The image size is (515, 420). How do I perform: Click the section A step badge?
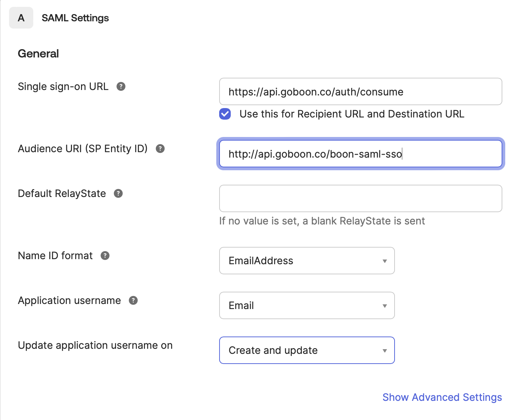[x=21, y=18]
